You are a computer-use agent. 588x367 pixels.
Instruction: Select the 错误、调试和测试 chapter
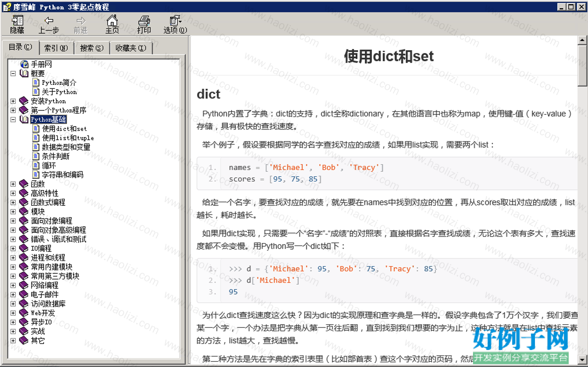pos(59,239)
